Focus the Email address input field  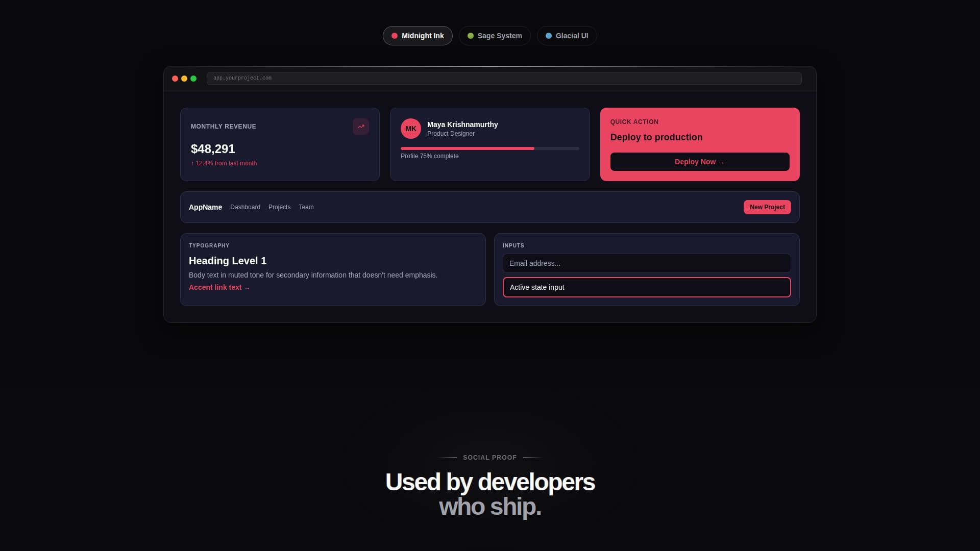click(647, 263)
